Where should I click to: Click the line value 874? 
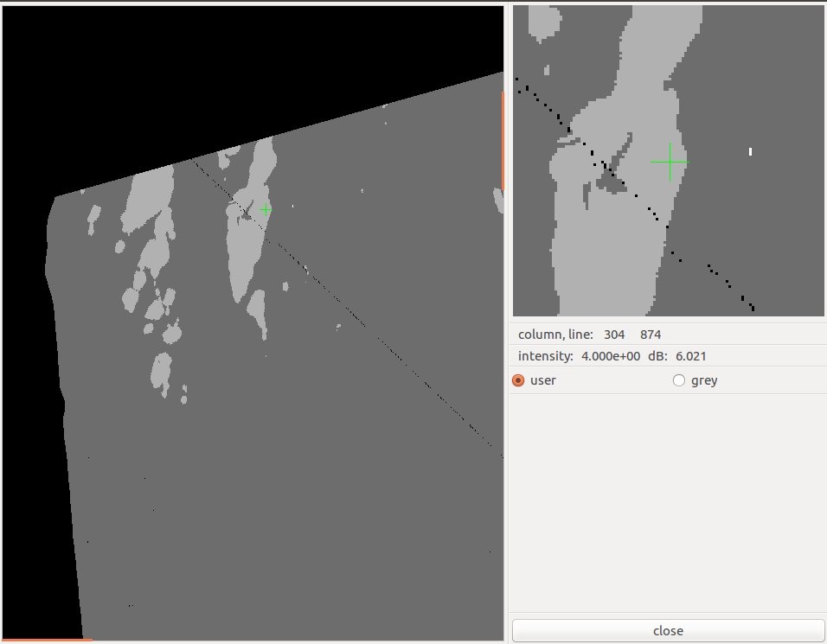point(651,335)
